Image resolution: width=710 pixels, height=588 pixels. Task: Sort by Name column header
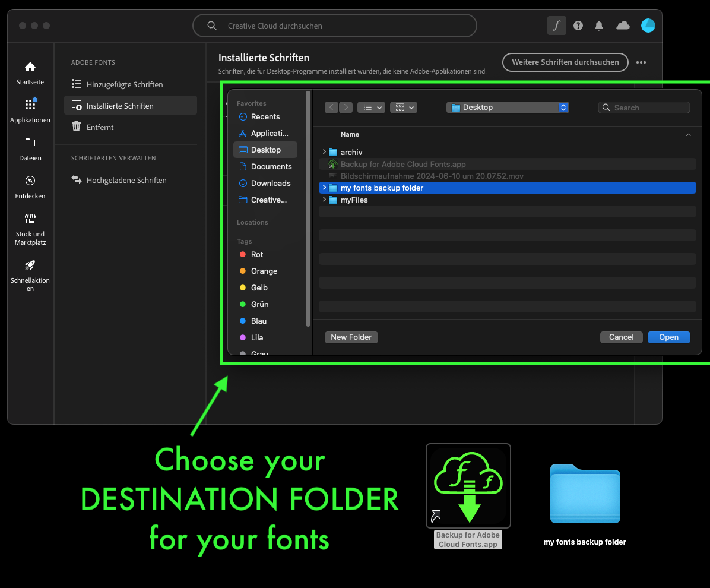(350, 134)
